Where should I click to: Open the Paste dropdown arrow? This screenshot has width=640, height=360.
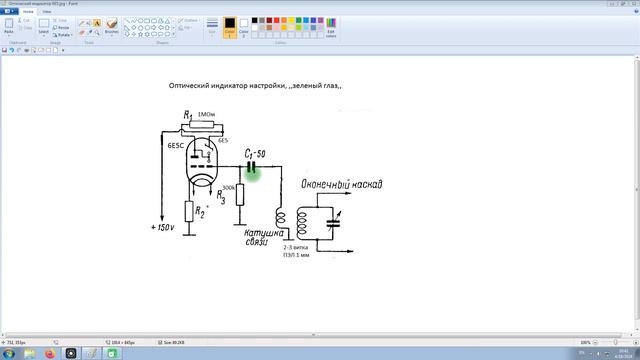[x=9, y=36]
